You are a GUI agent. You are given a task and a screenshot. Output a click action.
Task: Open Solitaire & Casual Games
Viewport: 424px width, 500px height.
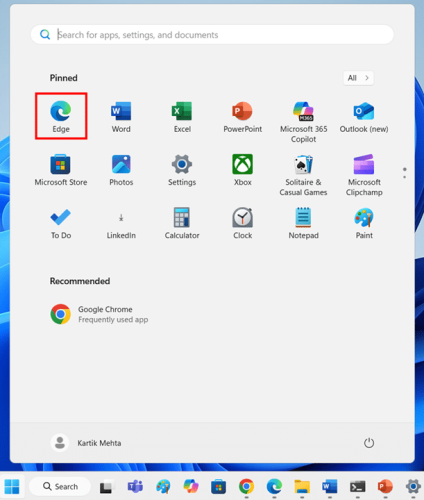coord(303,175)
